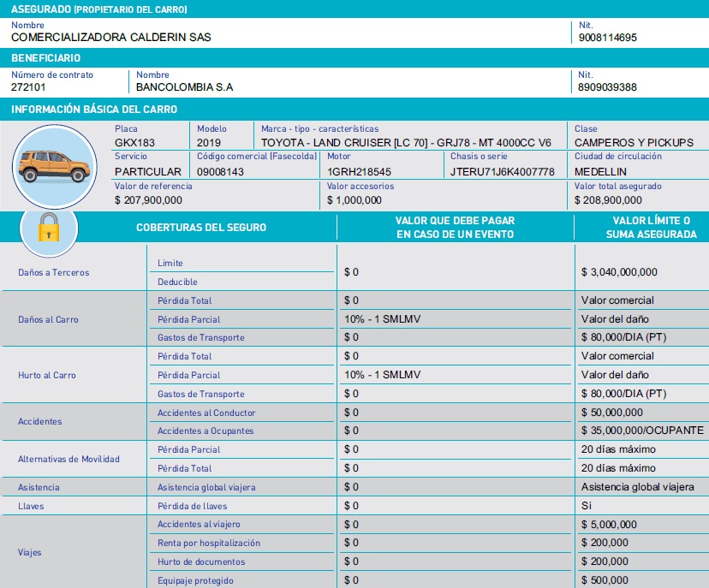
Task: Select chassis number JTERU71J6K4007778
Action: click(x=503, y=171)
